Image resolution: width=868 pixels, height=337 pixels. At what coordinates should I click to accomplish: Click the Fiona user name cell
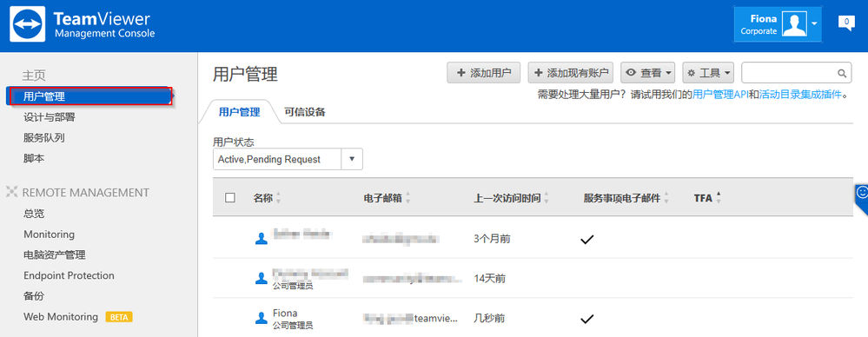click(285, 314)
